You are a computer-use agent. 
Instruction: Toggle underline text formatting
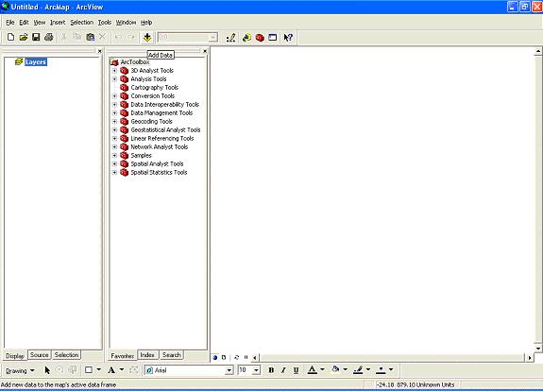296,370
